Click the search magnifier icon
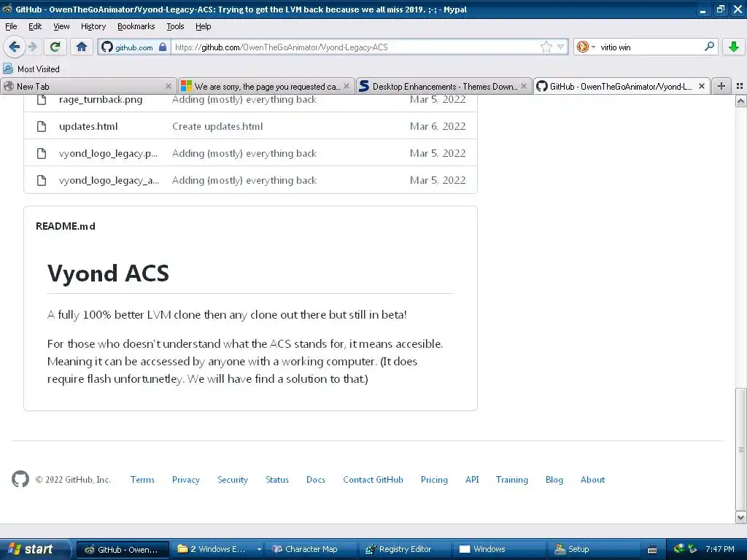747x560 pixels. click(x=709, y=46)
